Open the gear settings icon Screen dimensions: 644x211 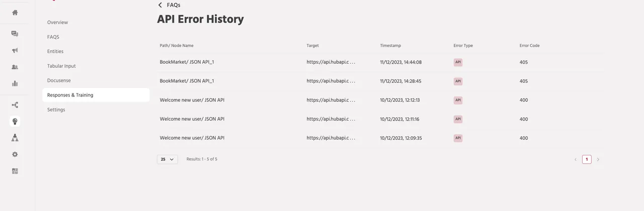15,154
